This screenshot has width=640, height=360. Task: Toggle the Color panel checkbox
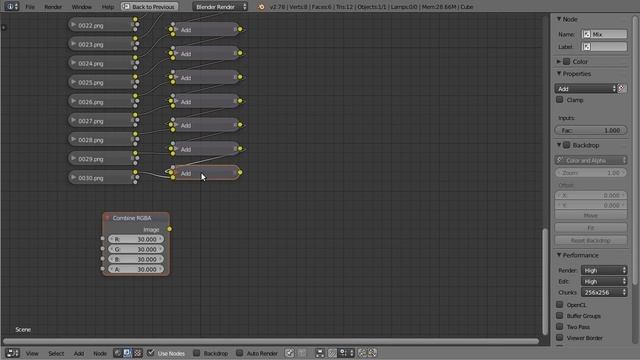pyautogui.click(x=567, y=61)
